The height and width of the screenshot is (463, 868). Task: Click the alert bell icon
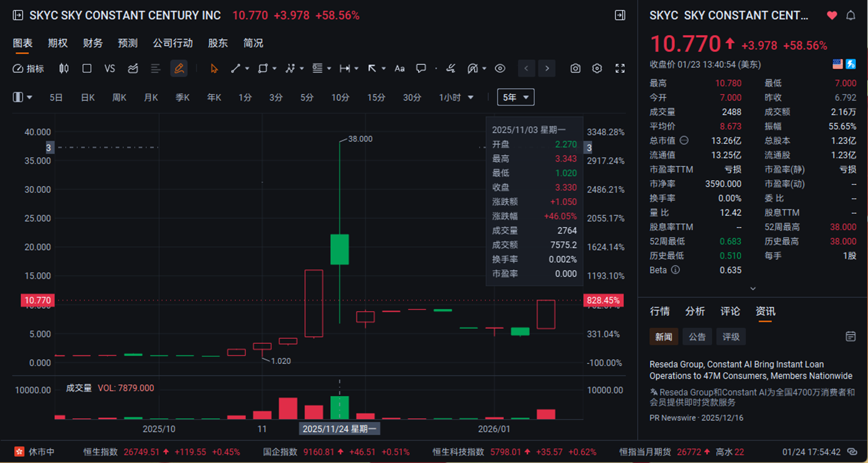coord(850,15)
